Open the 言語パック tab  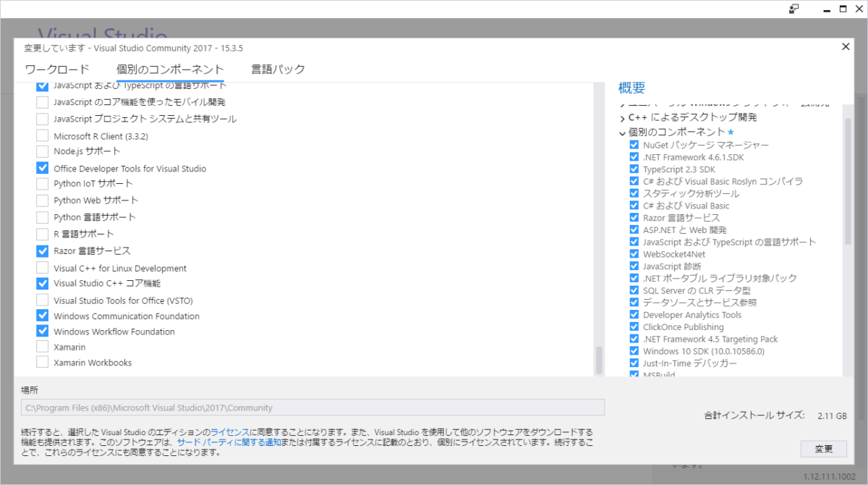point(278,69)
